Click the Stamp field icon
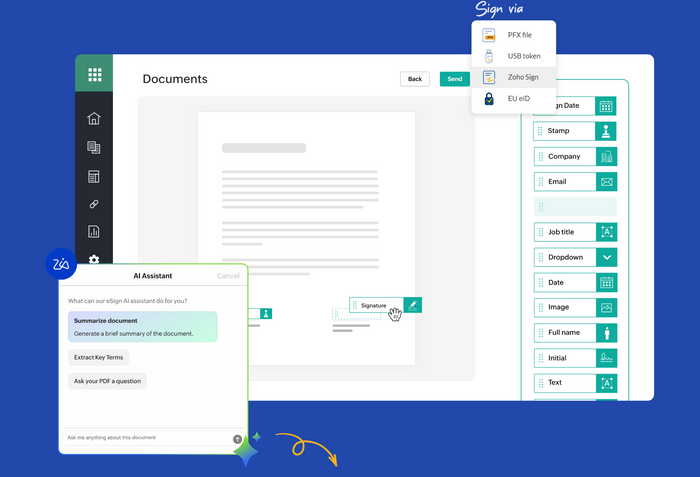 tap(606, 131)
